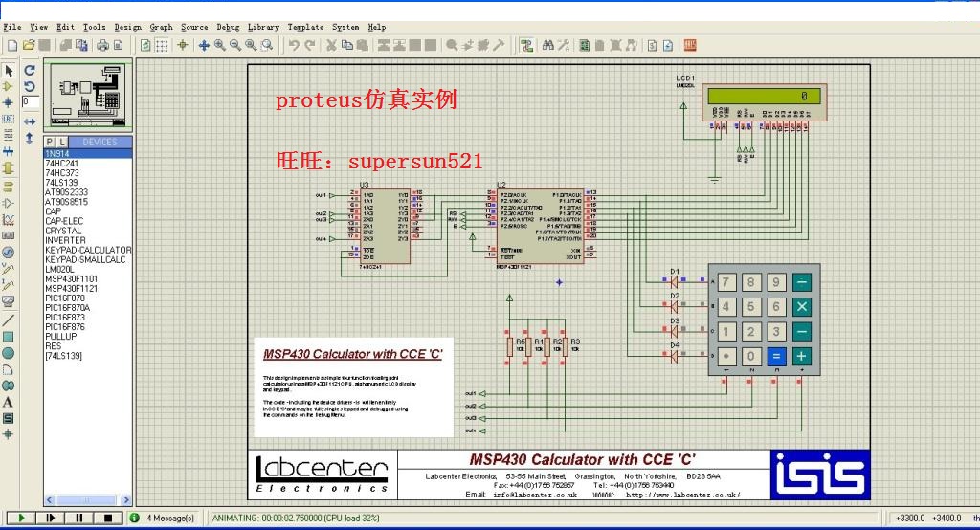Select the Virtual Instruments Mode tool
This screenshot has height=530, width=980.
point(8,301)
